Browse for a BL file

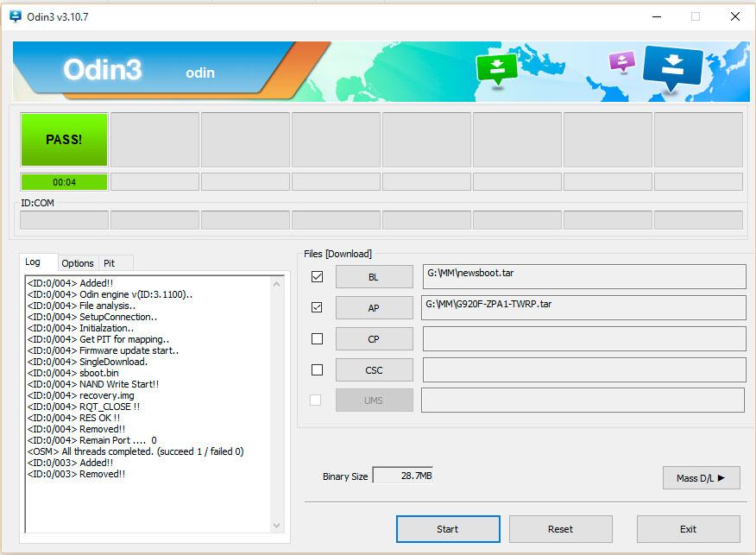(x=375, y=277)
